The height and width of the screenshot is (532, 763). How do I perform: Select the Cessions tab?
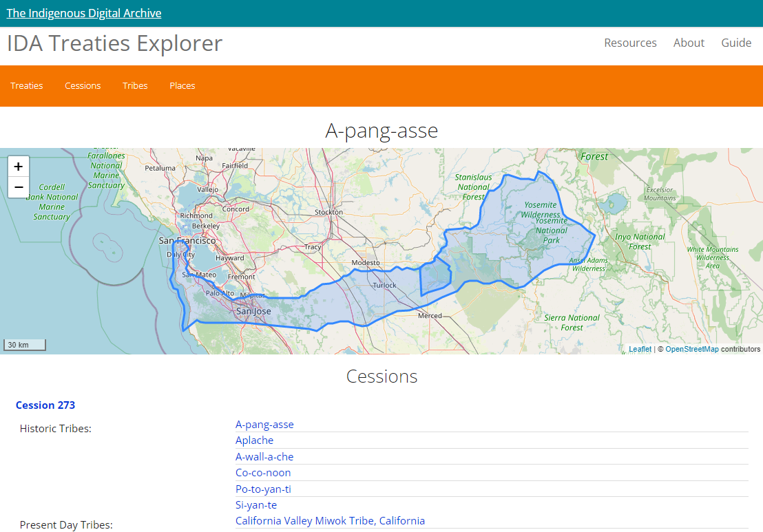83,86
